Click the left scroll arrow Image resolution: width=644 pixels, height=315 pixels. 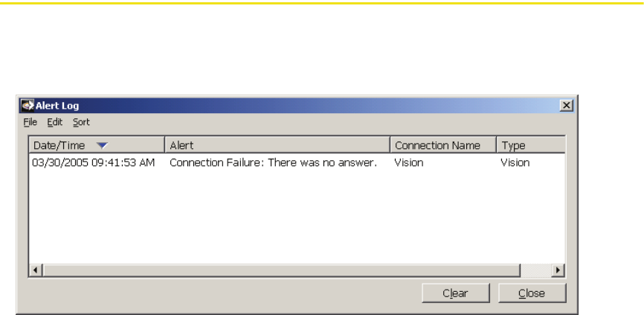pos(35,270)
